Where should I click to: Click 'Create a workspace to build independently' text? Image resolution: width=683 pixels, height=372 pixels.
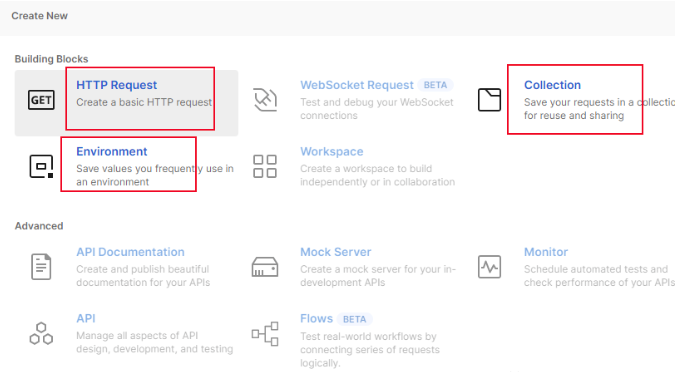pos(377,175)
